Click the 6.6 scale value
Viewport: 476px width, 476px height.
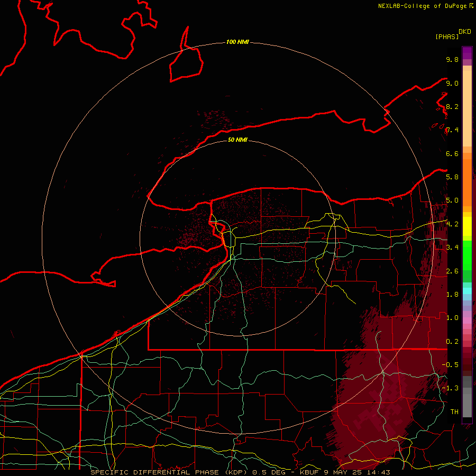[452, 153]
